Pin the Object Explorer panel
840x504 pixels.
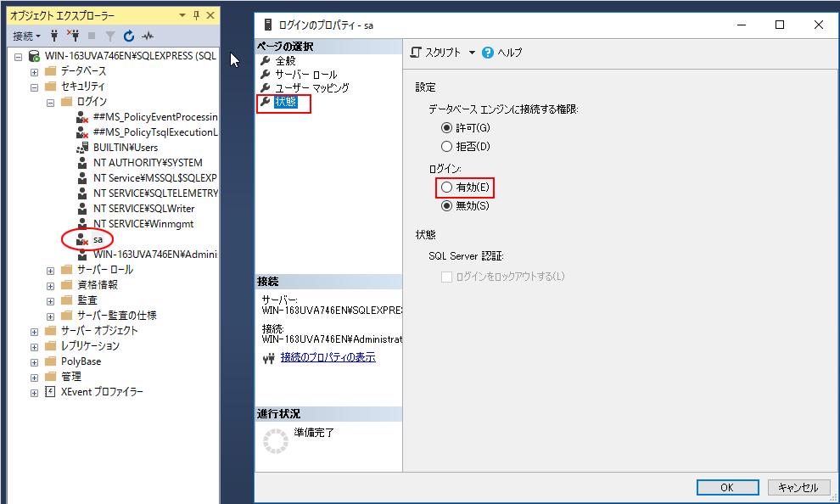(196, 16)
